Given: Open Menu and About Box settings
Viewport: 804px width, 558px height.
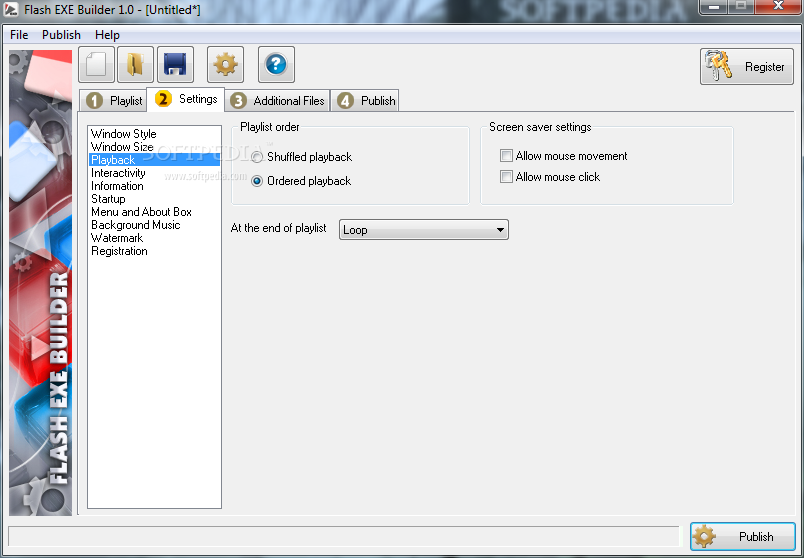Looking at the screenshot, I should click(154, 212).
